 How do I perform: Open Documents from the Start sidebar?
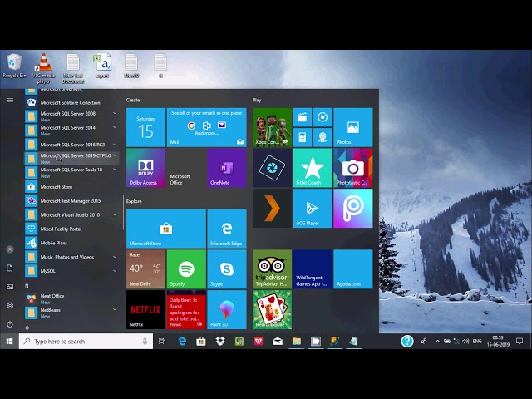pyautogui.click(x=10, y=268)
